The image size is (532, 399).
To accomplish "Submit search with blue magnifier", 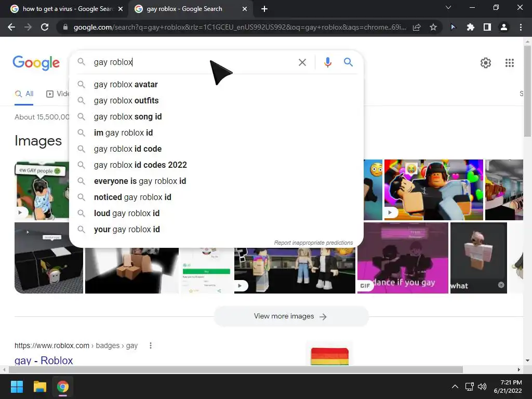I will click(348, 62).
